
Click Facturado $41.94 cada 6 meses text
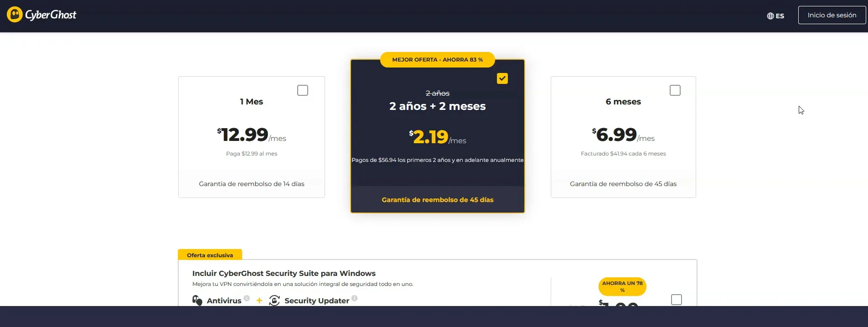coord(623,154)
